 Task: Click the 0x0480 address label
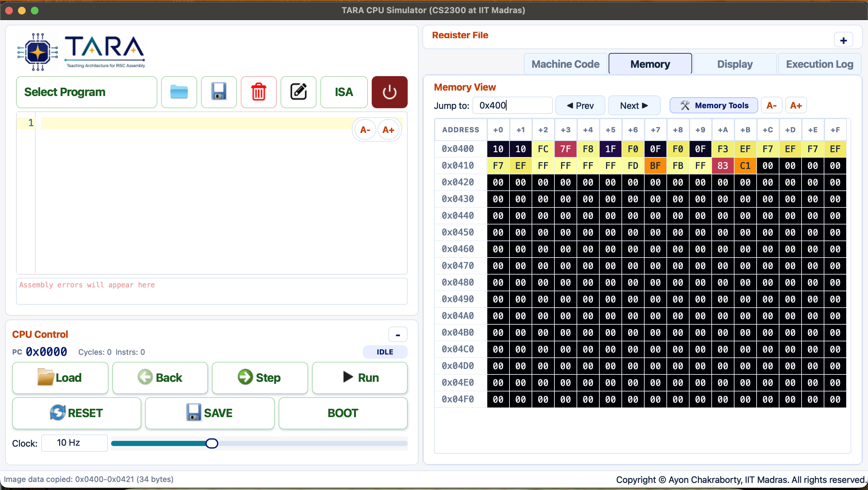coord(457,283)
